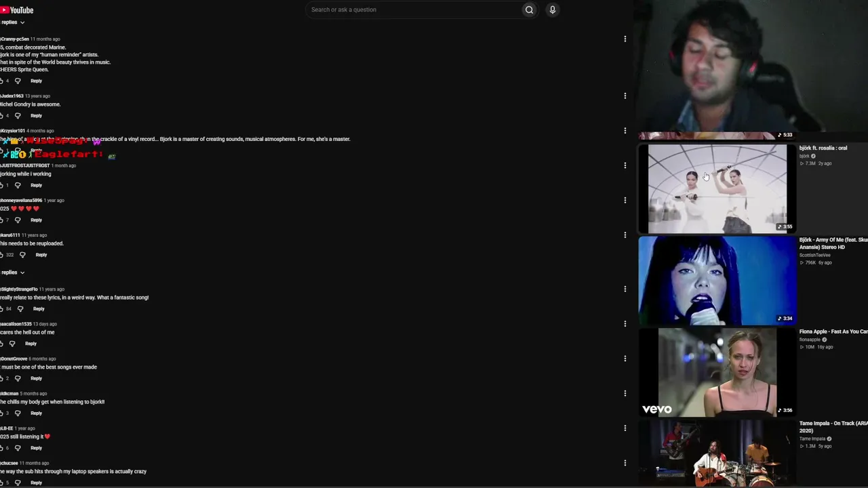This screenshot has height=488, width=868.
Task: Expand replies under "needs to be reuploaded" comment
Action: pyautogui.click(x=12, y=272)
